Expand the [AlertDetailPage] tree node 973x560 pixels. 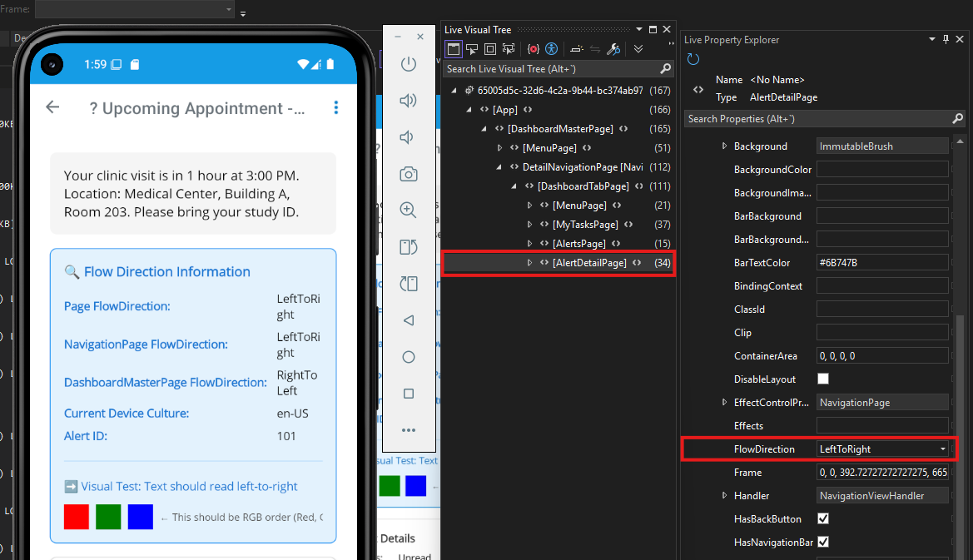(529, 263)
